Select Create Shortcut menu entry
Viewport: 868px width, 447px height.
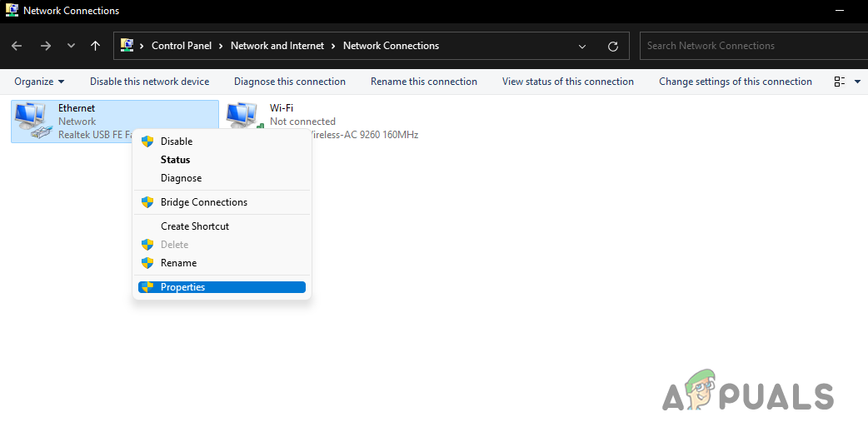coord(194,226)
